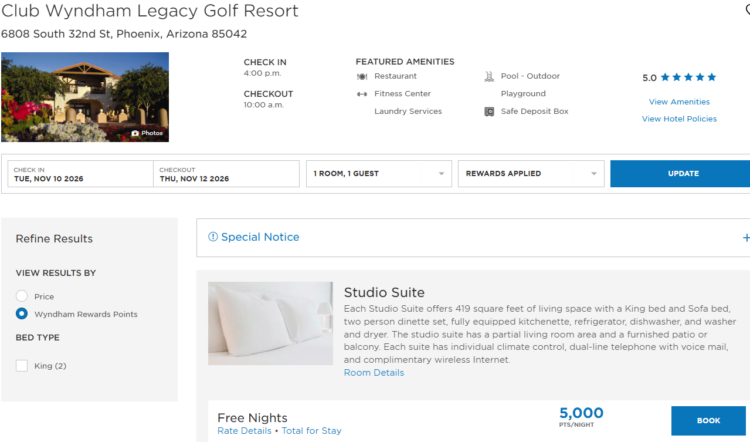Click the Studio Suite pillow image
This screenshot has width=750, height=442.
(270, 323)
